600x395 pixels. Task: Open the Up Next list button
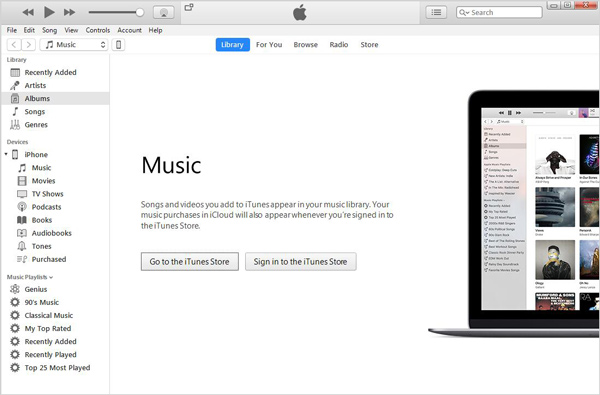(436, 12)
